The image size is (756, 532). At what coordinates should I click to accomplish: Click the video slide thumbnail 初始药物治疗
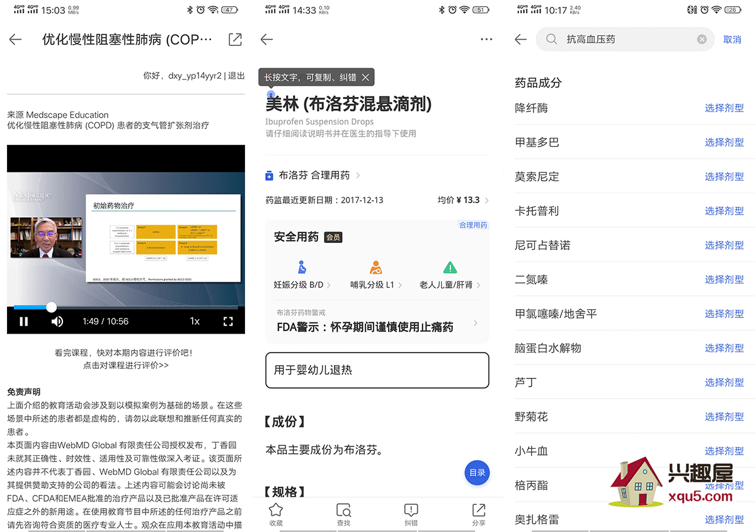[x=163, y=238]
